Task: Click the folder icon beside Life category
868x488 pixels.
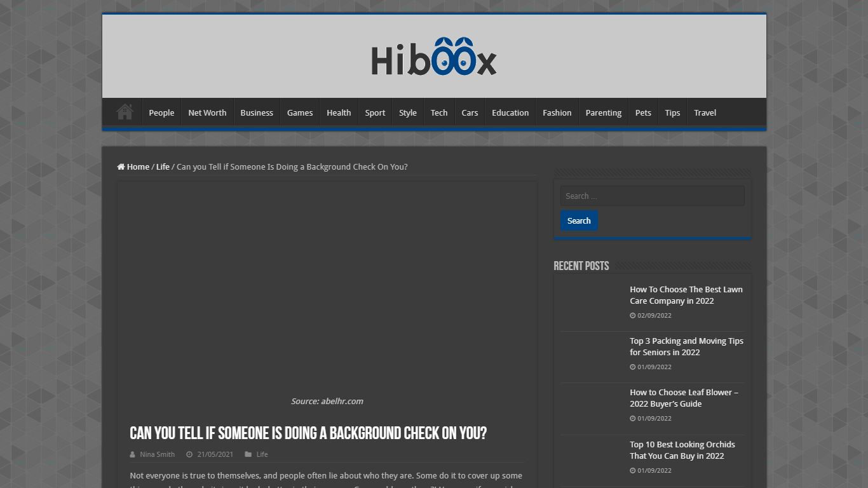Action: pyautogui.click(x=248, y=454)
